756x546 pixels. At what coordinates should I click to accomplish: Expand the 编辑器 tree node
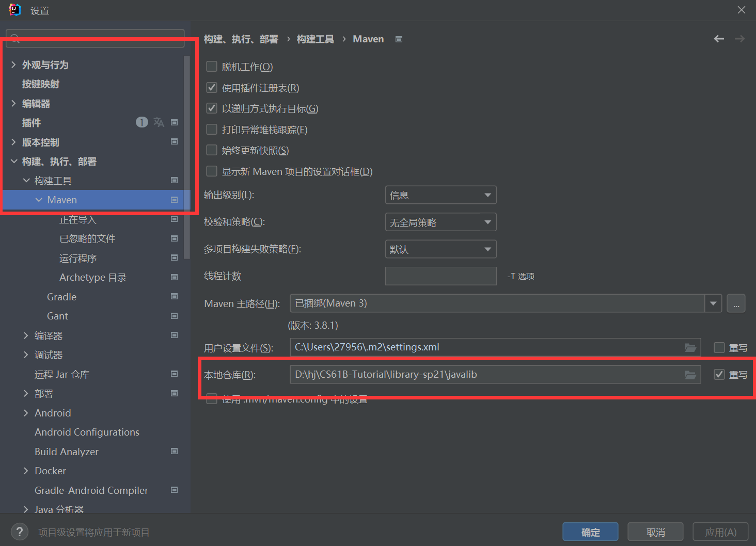pyautogui.click(x=13, y=103)
